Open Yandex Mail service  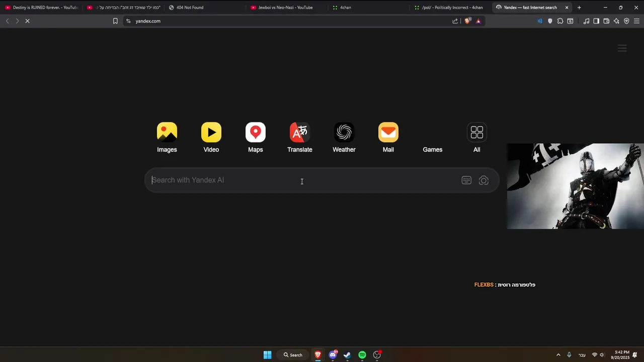[x=388, y=137]
